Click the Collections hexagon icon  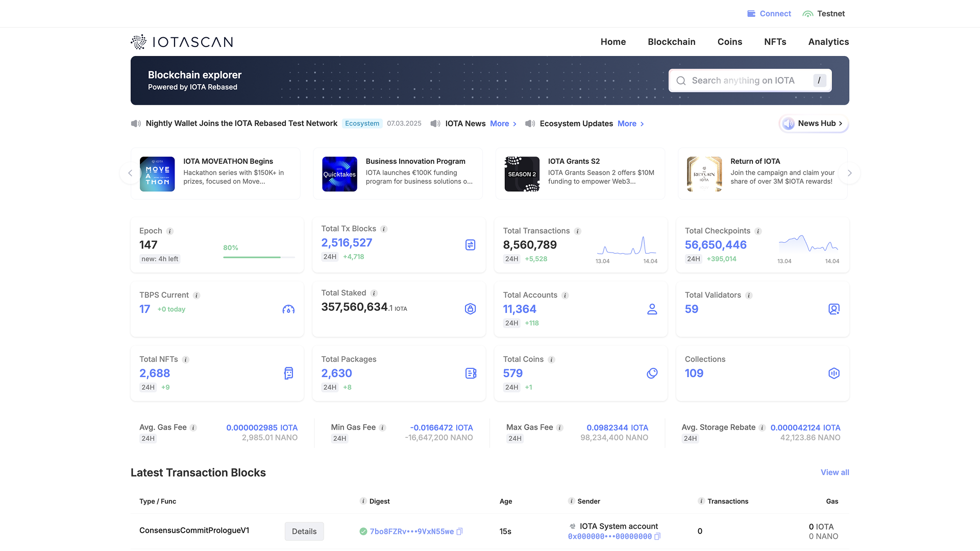(x=834, y=373)
